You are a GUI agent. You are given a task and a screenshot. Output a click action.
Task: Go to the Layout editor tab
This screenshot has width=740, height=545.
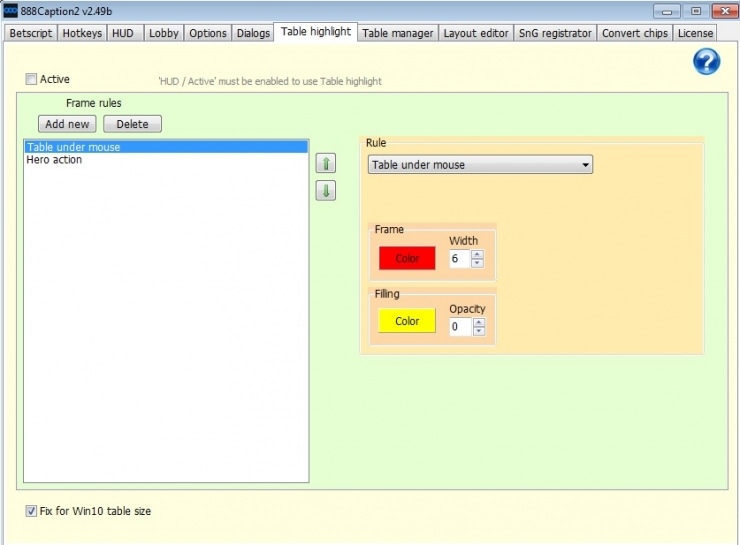476,33
